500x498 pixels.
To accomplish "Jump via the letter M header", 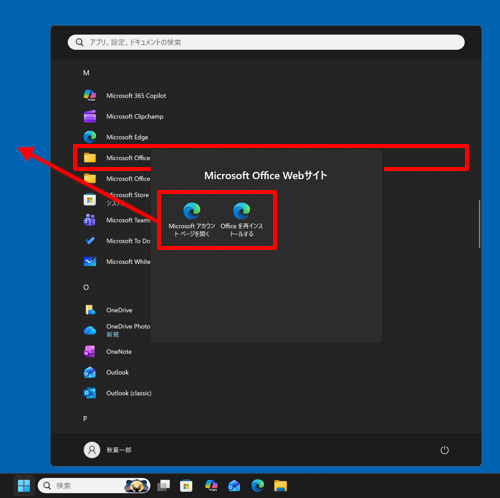I will tap(86, 73).
